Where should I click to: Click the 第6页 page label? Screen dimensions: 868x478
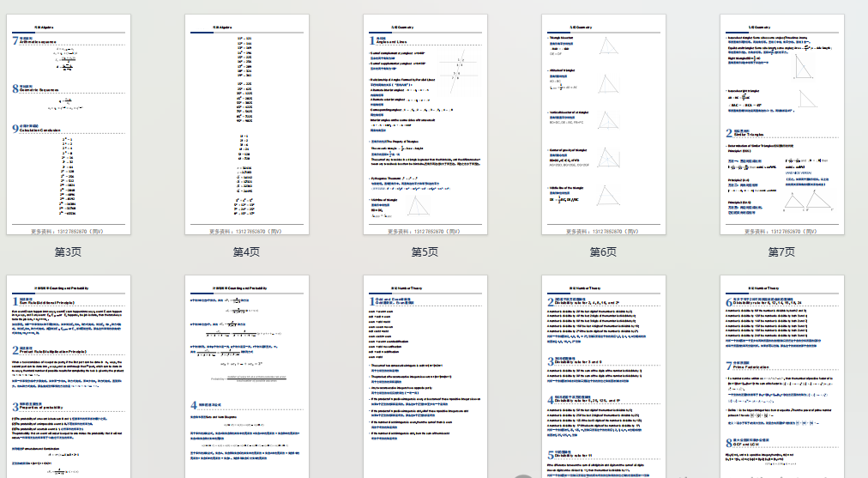(x=603, y=252)
